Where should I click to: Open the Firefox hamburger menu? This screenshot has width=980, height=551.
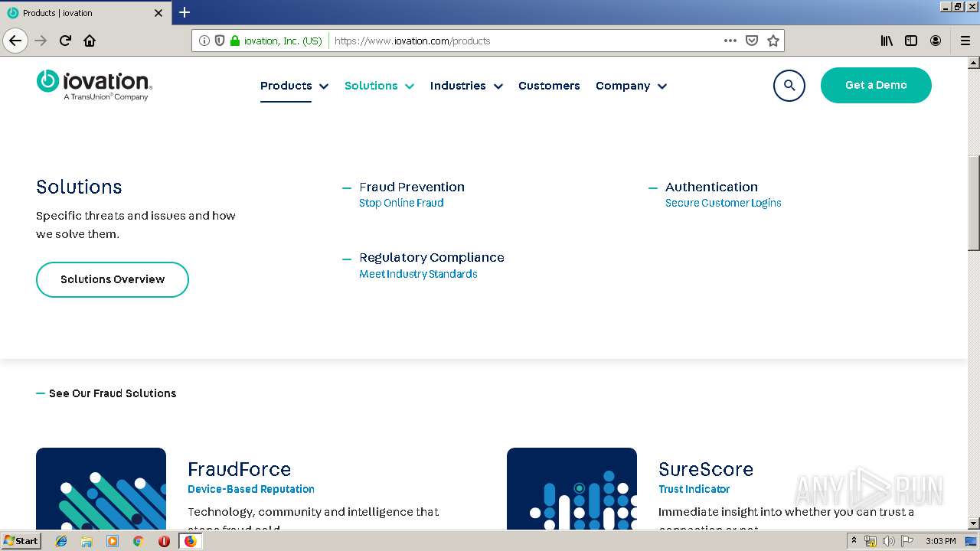coord(965,41)
